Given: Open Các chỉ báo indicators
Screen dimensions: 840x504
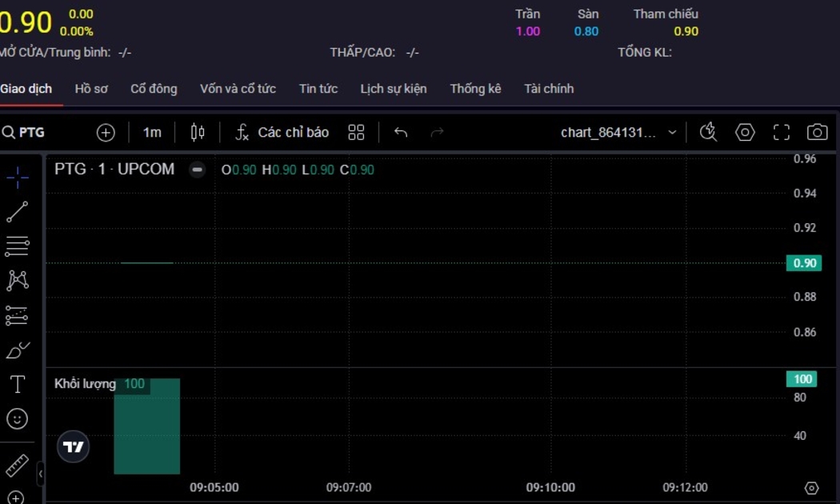Looking at the screenshot, I should click(x=282, y=132).
